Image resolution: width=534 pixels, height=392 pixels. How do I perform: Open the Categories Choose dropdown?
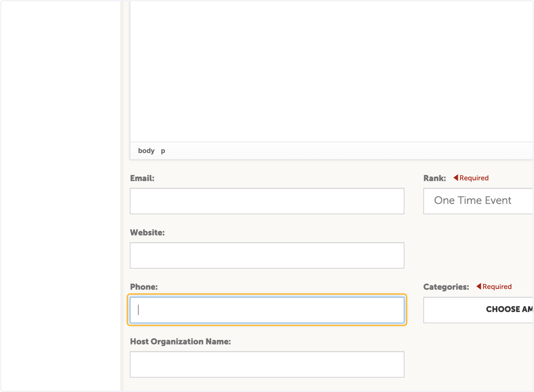click(x=478, y=310)
